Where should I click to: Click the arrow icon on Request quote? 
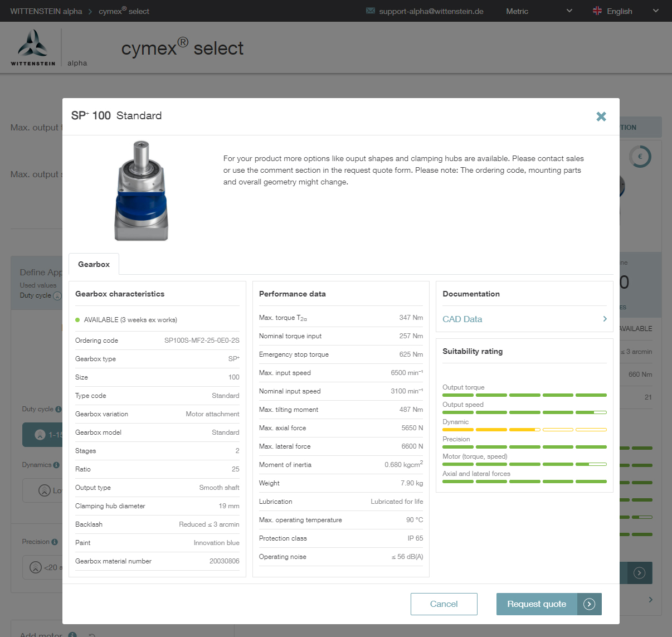589,604
